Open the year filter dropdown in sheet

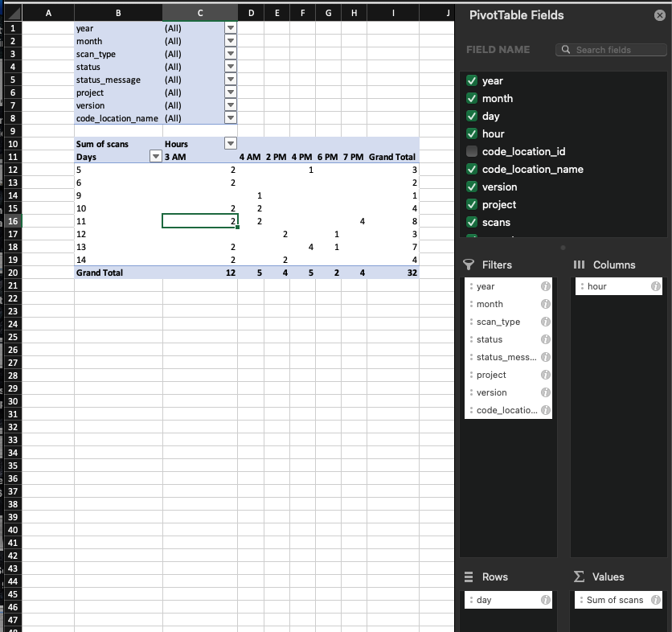(x=231, y=28)
